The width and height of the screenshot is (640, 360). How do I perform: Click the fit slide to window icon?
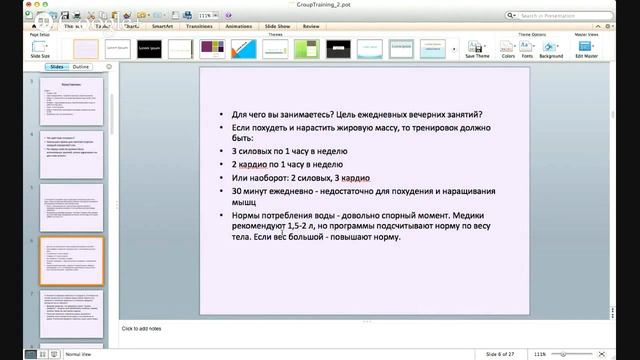(x=602, y=354)
